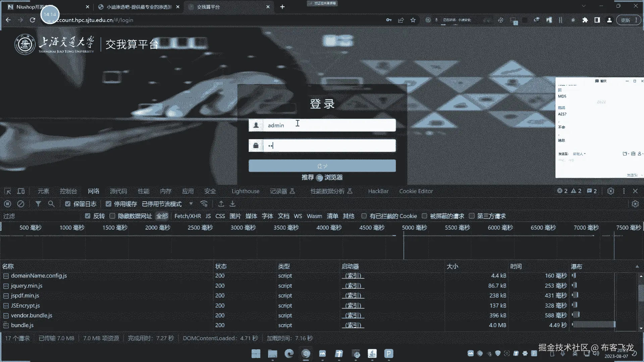Toggle the device toolbar icon
This screenshot has height=362, width=644.
pyautogui.click(x=21, y=191)
